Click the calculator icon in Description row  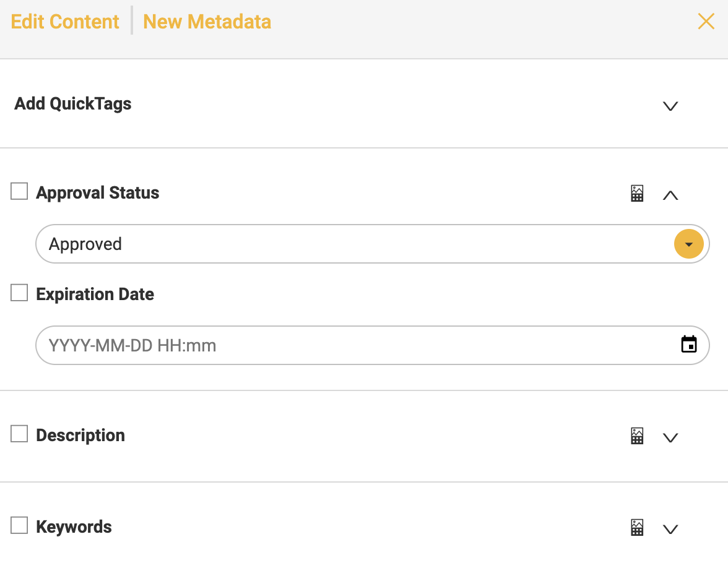click(x=637, y=436)
